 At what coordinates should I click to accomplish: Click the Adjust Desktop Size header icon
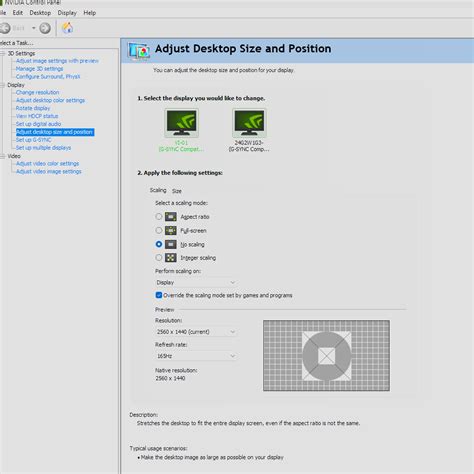[138, 51]
